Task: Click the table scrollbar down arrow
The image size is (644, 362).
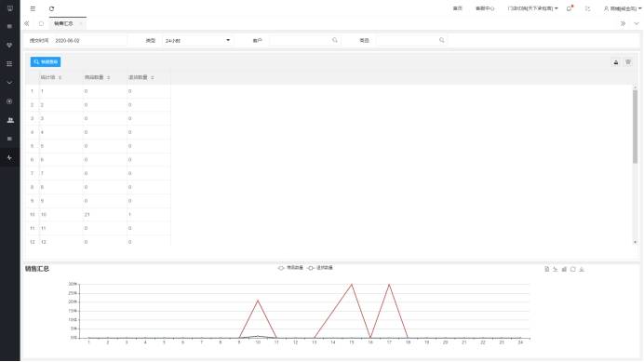Action: (635, 242)
